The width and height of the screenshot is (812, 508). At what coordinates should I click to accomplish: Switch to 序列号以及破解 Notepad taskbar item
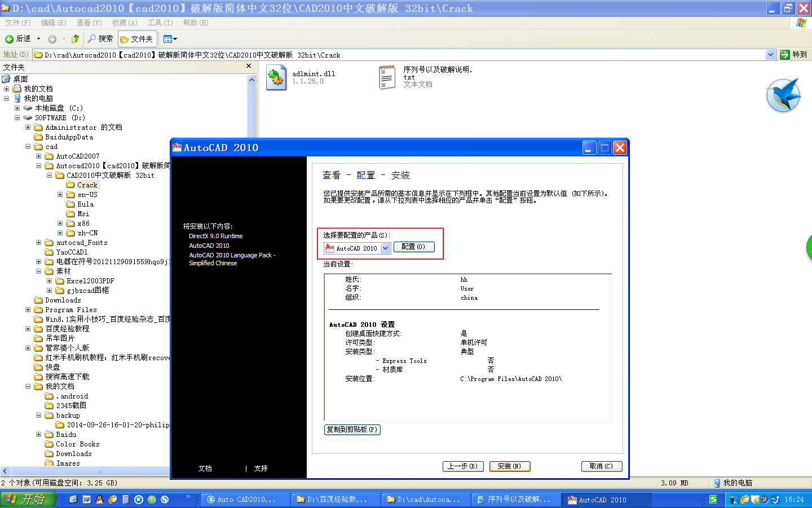click(517, 500)
